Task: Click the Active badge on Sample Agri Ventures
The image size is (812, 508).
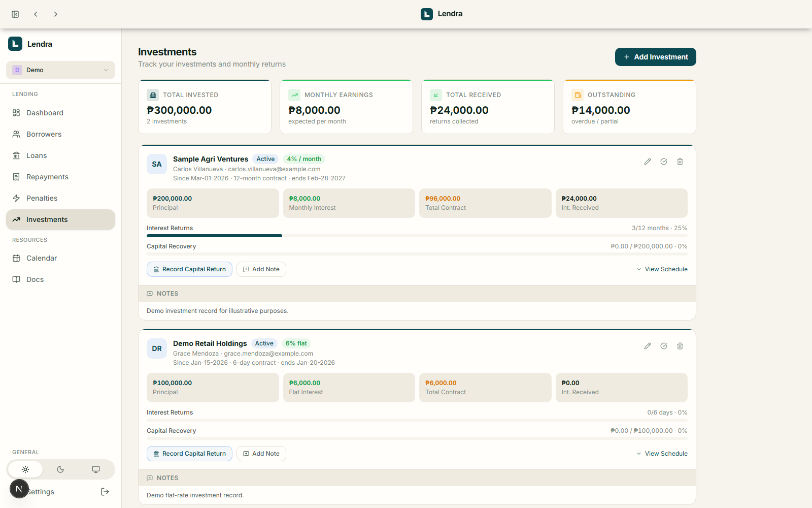Action: click(265, 159)
